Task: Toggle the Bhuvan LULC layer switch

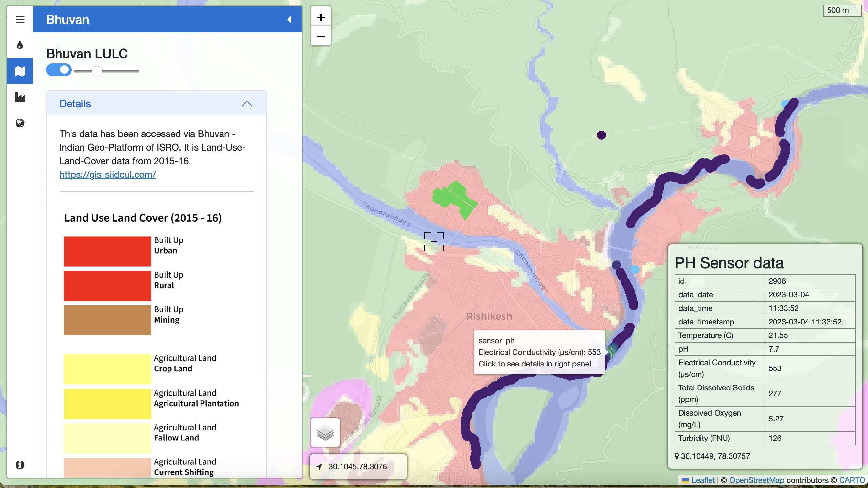Action: coord(59,70)
